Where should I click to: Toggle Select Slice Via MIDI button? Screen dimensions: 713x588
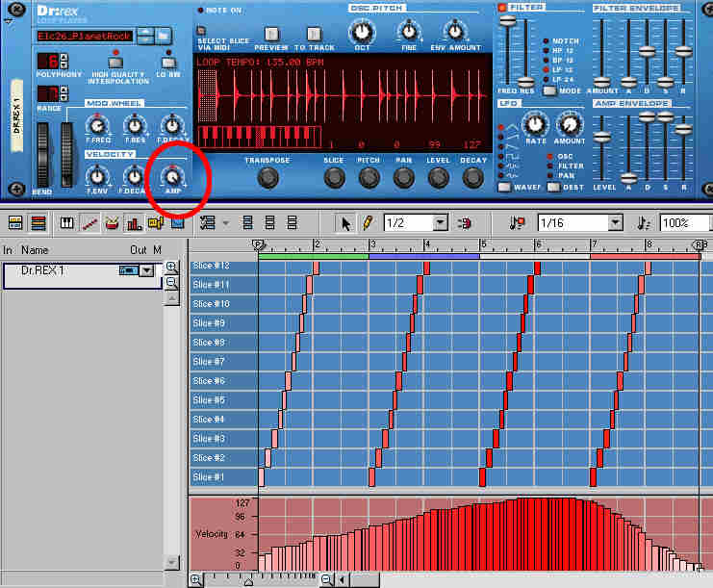pos(200,31)
